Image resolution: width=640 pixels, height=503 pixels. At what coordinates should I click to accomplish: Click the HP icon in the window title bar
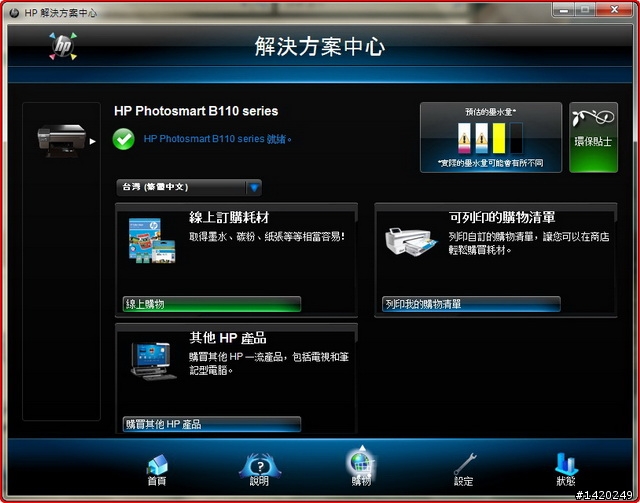pos(14,13)
